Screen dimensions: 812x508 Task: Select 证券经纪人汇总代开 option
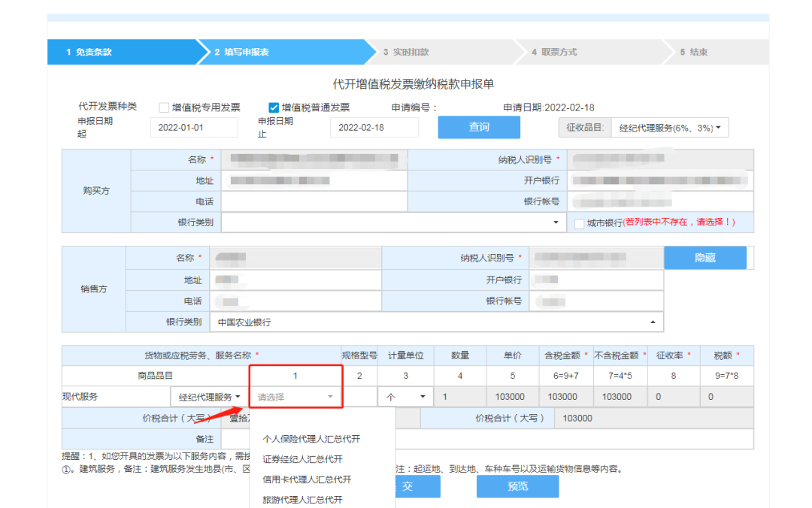pos(302,459)
